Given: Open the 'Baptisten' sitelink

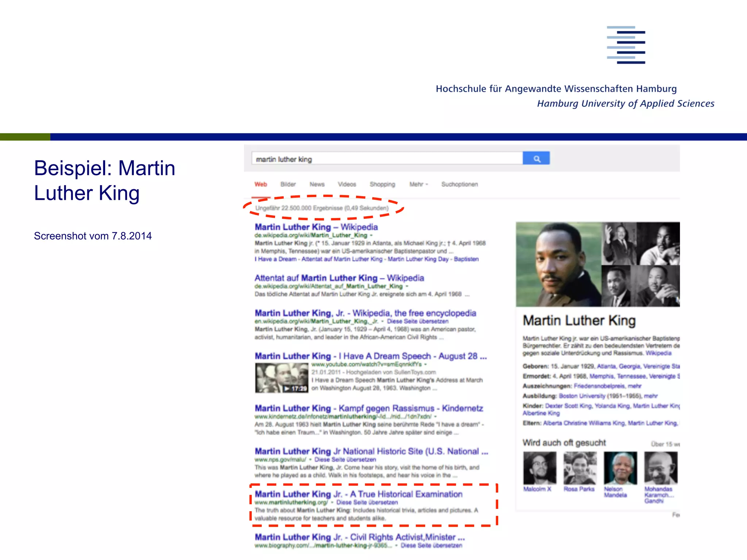Looking at the screenshot, I should point(466,259).
